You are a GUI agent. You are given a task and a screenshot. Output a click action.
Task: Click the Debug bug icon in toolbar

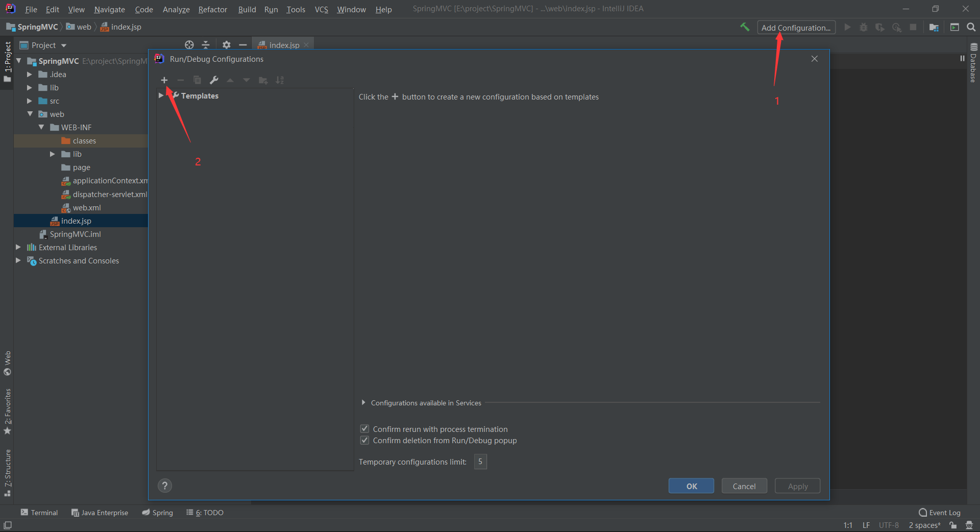tap(864, 27)
